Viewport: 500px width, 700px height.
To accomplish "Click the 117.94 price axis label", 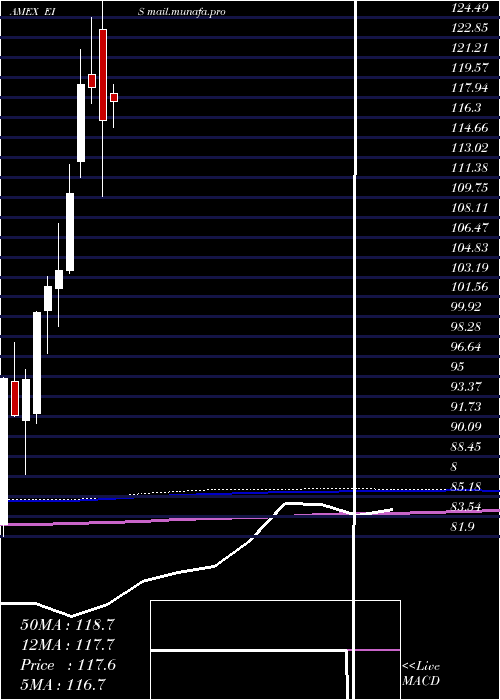I will 470,88.
